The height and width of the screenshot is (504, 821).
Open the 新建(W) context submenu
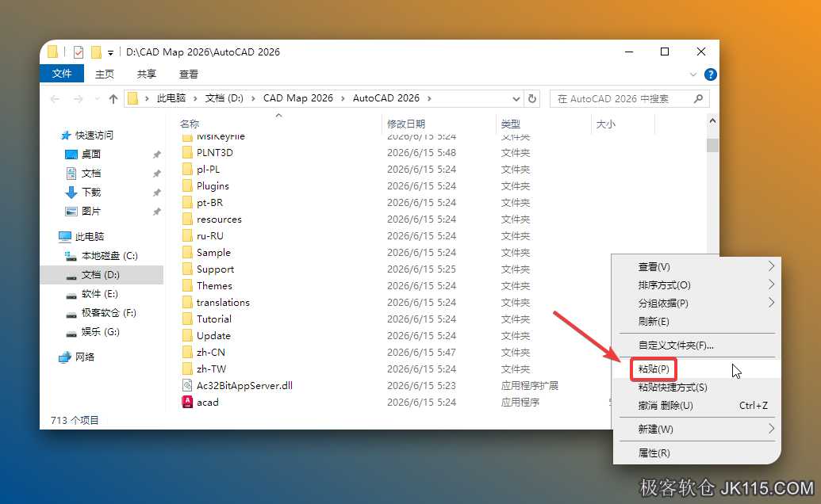697,430
